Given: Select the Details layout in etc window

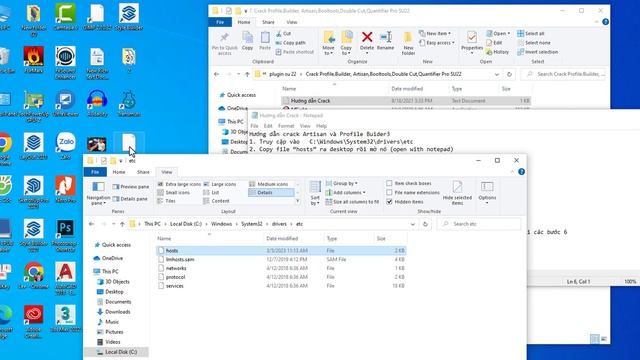Looking at the screenshot, I should point(271,192).
